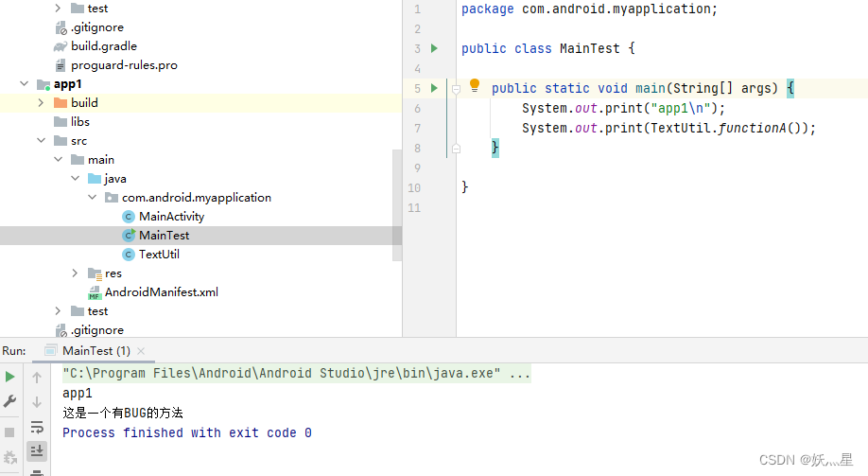Click the fold end marker on line 8
Image resolution: width=868 pixels, height=476 pixels.
pos(456,148)
